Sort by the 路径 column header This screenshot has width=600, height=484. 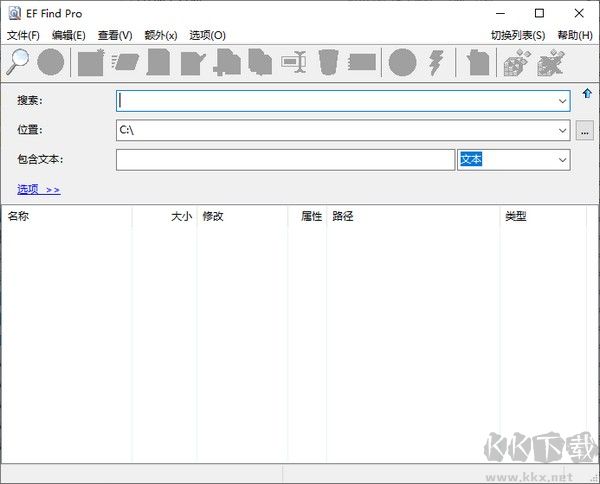tap(413, 216)
